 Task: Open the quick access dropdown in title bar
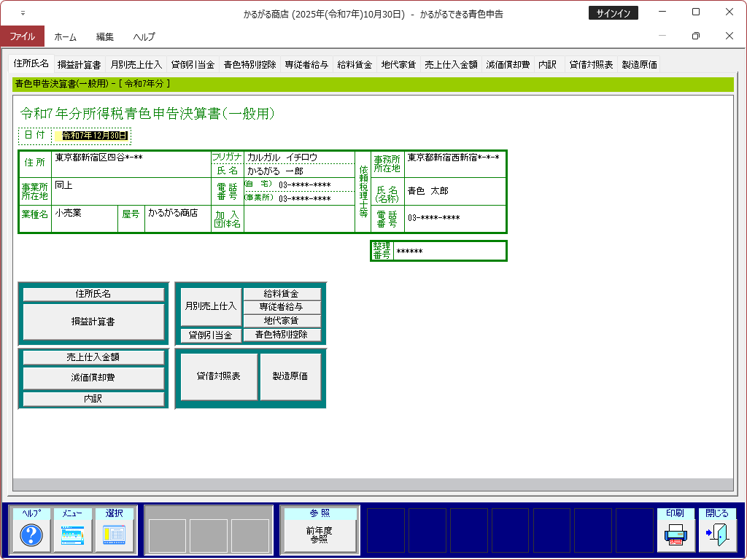pyautogui.click(x=23, y=13)
